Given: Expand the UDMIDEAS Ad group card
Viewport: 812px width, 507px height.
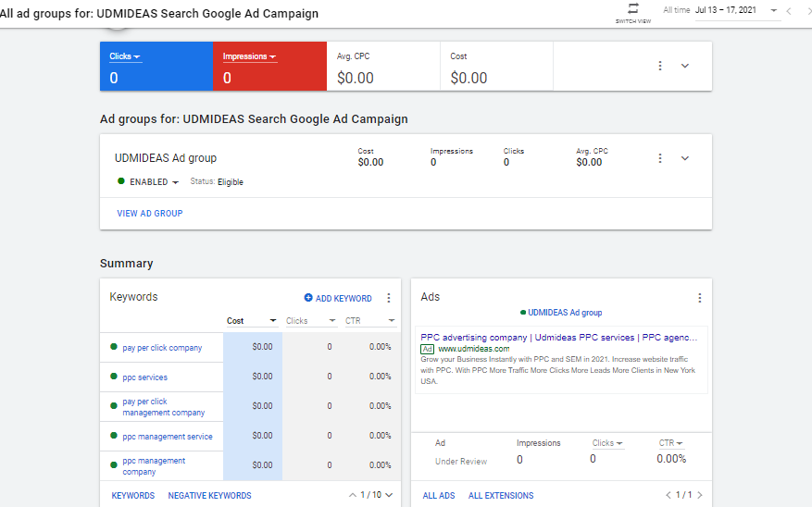Looking at the screenshot, I should [x=685, y=158].
